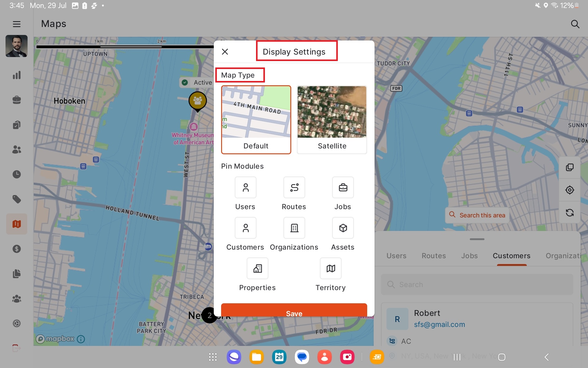Toggle the Routes pin module
Viewport: 588px width, 368px height.
pyautogui.click(x=294, y=187)
